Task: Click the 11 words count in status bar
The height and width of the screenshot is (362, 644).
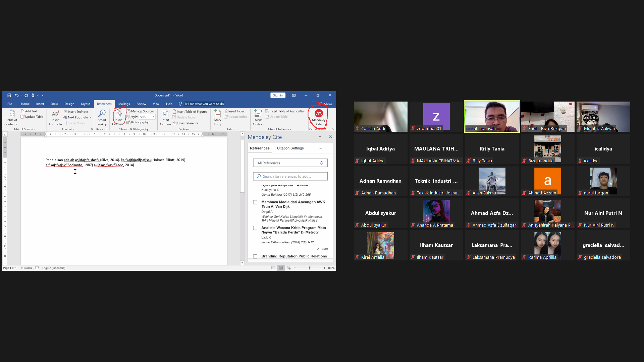Action: tap(26, 268)
